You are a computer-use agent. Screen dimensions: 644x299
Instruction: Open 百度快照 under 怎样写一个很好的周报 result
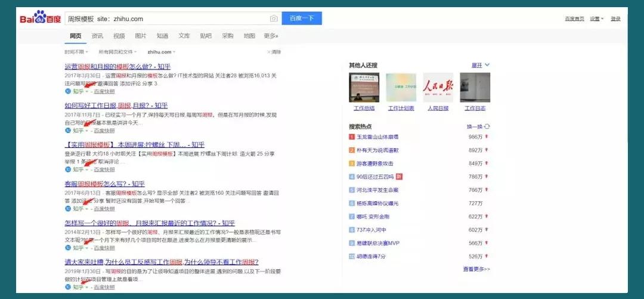point(104,248)
